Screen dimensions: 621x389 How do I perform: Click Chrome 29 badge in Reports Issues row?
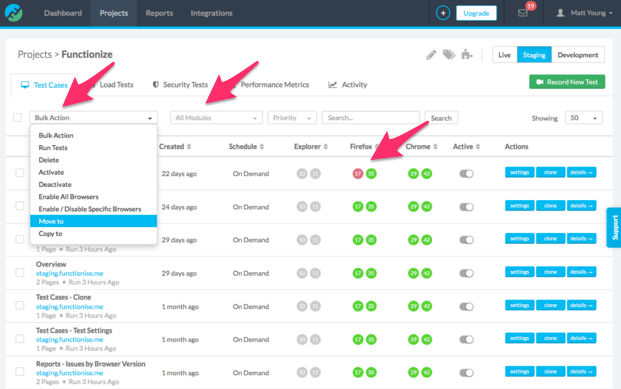pos(413,372)
